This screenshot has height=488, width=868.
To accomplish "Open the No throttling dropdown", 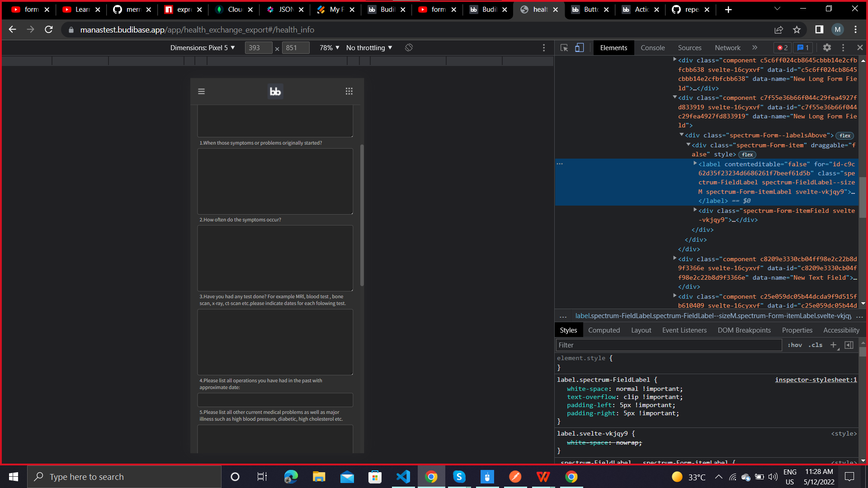I will [368, 47].
